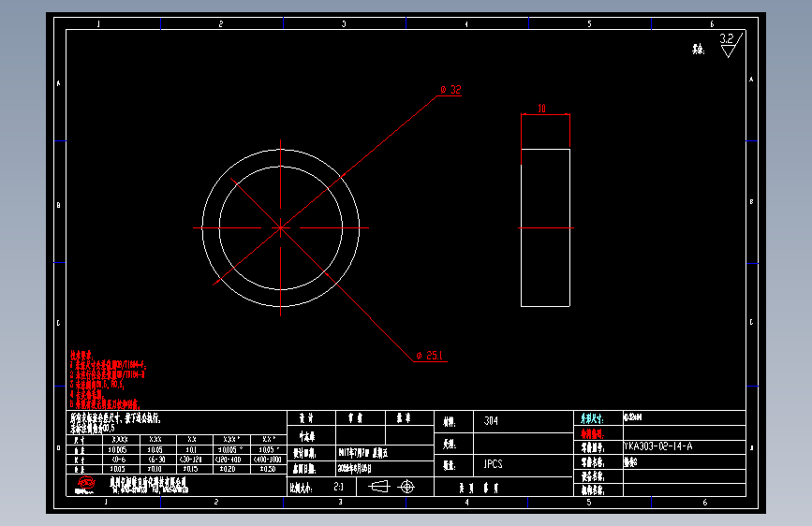Screen dimensions: 812x526
Task: Click the red company logo in title block
Action: pyautogui.click(x=85, y=485)
